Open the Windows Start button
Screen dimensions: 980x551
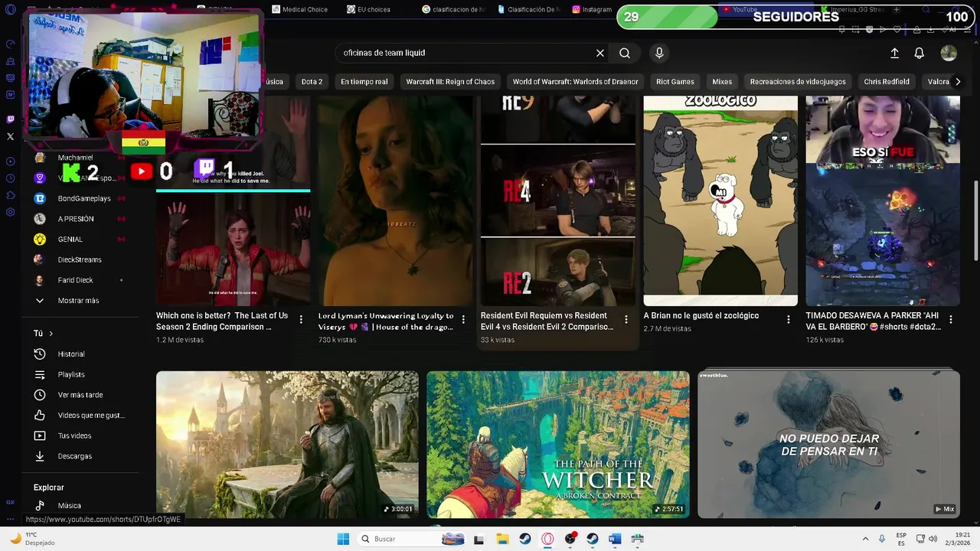coord(343,539)
